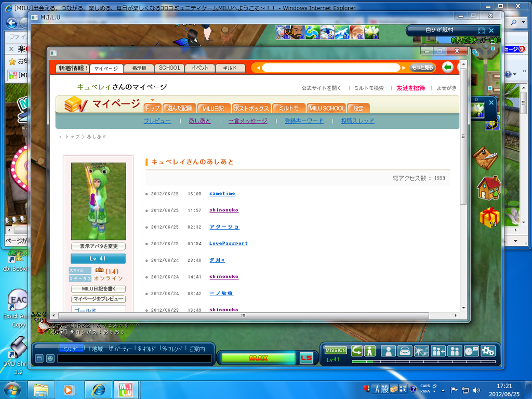Expand the minimap with fullscreen icon
The height and width of the screenshot is (399, 532).
coord(481,31)
